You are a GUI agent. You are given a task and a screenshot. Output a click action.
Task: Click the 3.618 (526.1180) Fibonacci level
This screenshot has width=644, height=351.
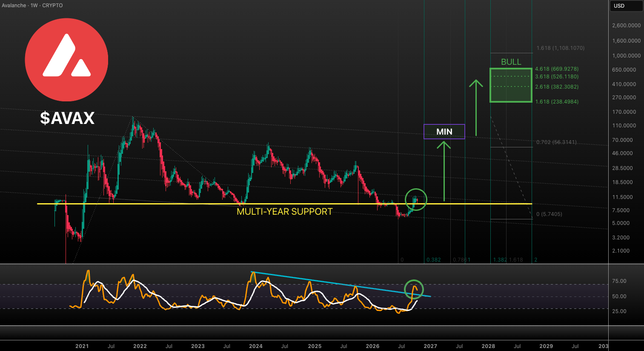point(557,77)
